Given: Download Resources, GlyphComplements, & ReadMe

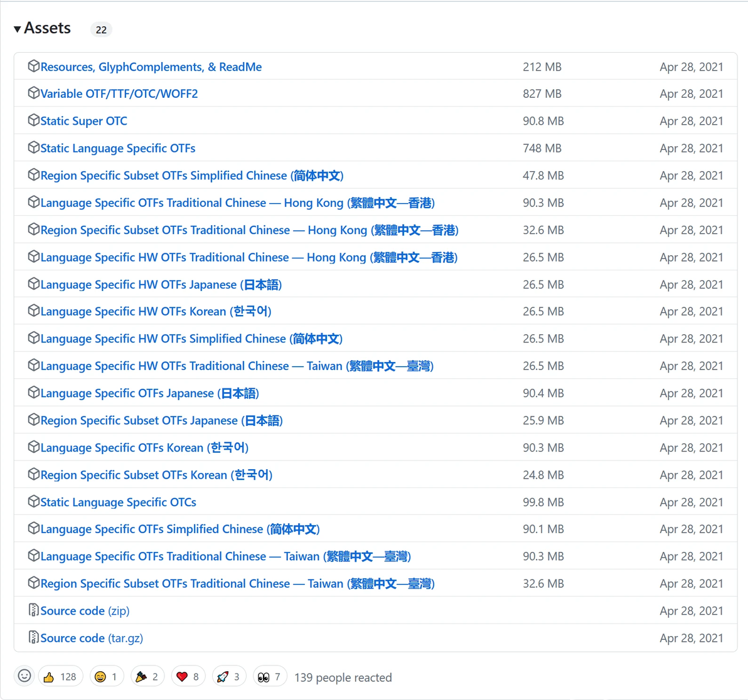Looking at the screenshot, I should pos(151,66).
